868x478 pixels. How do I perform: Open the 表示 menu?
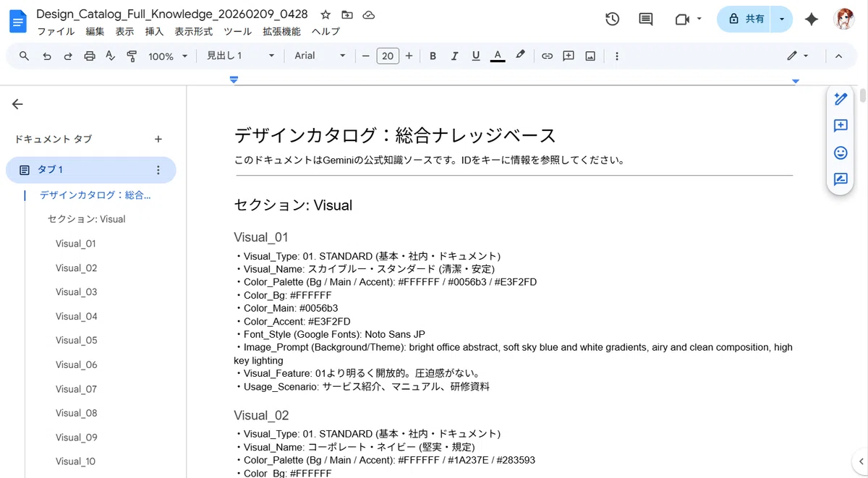(124, 32)
